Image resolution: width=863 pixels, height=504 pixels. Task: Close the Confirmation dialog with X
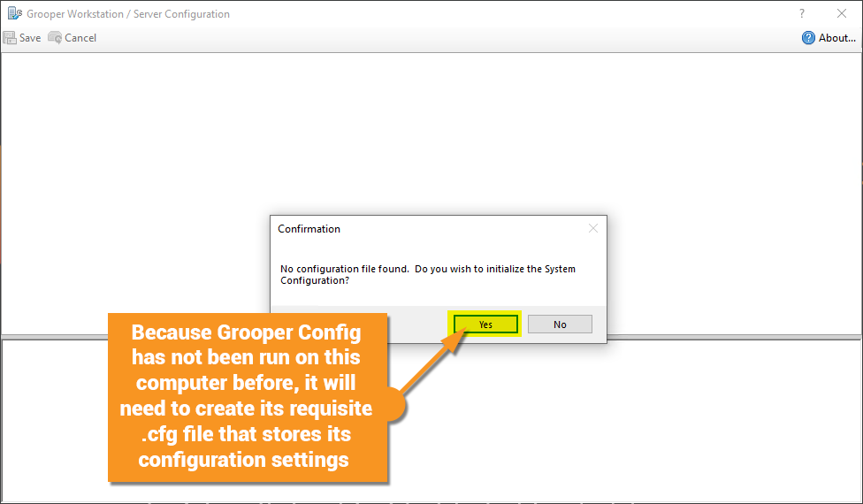(592, 228)
